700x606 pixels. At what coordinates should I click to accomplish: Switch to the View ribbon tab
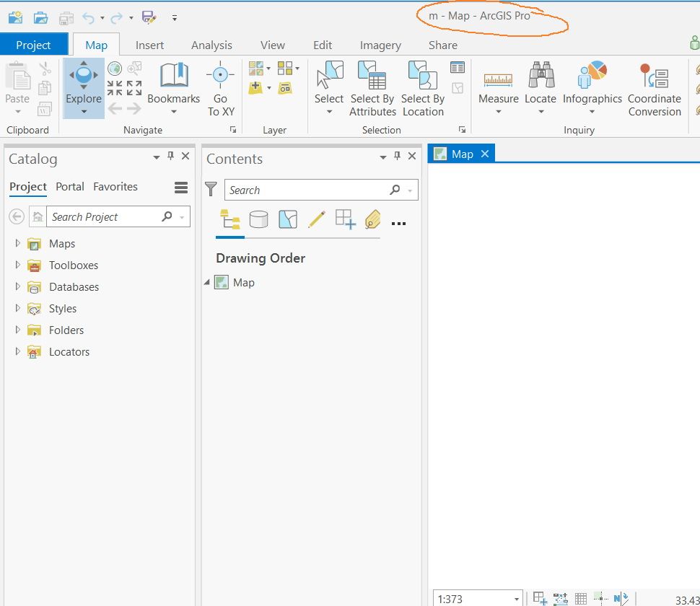point(272,45)
